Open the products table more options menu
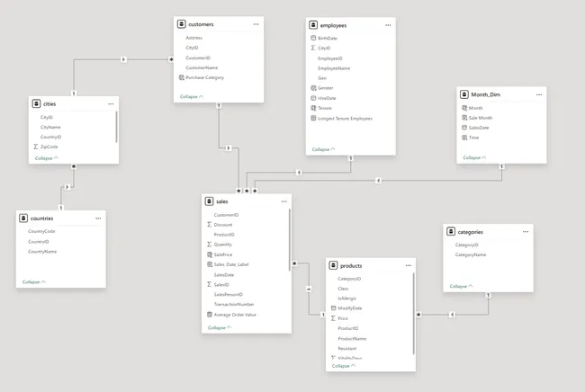585x392 pixels. tap(409, 266)
